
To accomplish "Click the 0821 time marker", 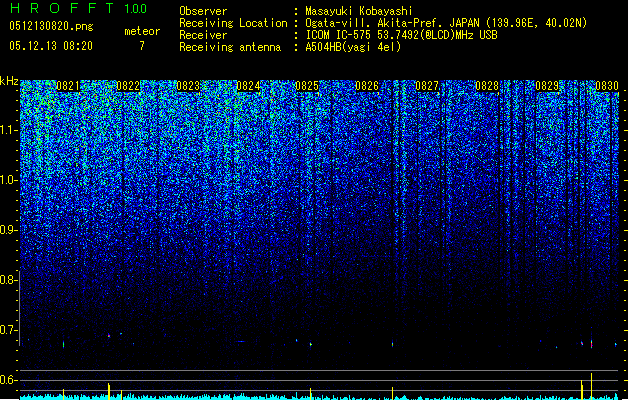I will click(68, 86).
